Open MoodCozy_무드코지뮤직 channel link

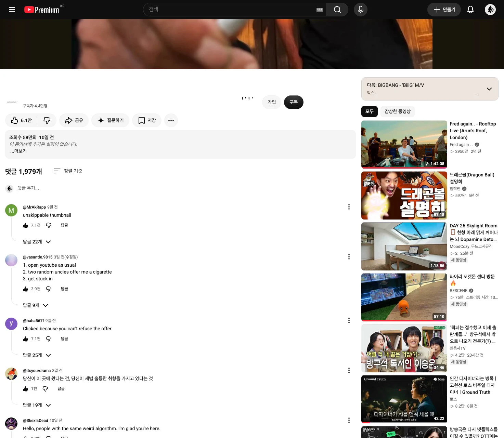[x=471, y=247]
